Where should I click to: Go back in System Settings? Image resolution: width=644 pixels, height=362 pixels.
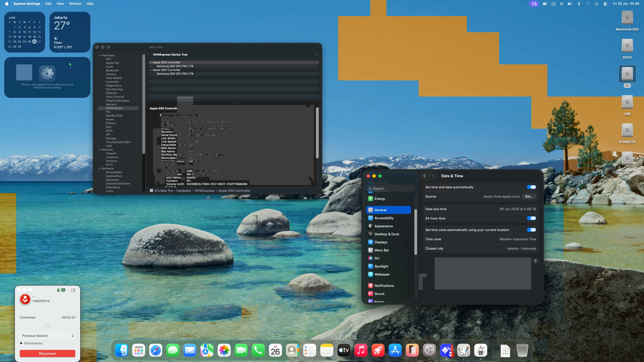pos(425,176)
